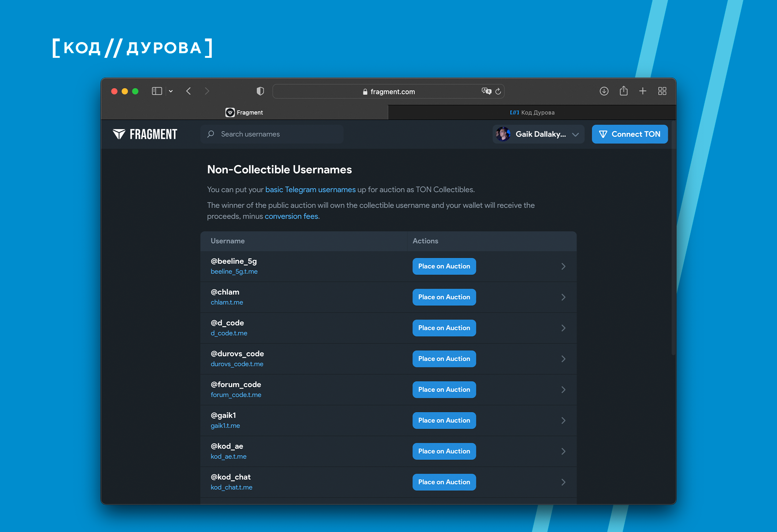Place @kod_chat on auction

point(444,482)
